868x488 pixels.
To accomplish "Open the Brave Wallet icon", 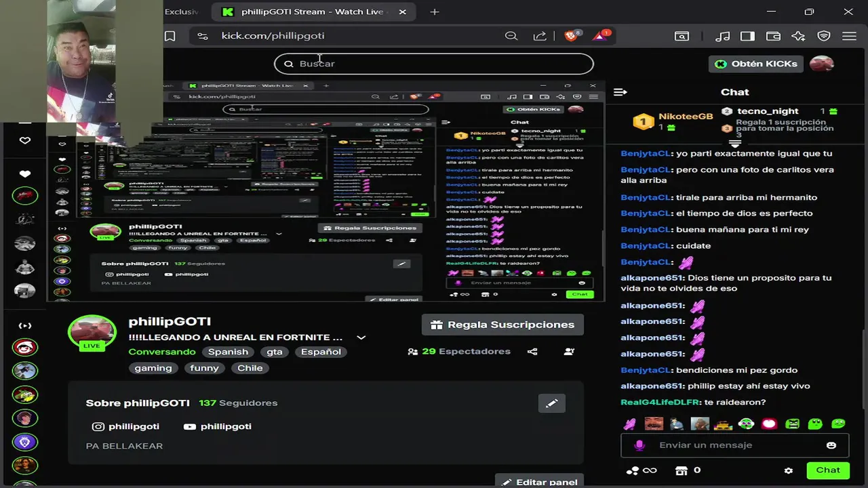I will (773, 36).
